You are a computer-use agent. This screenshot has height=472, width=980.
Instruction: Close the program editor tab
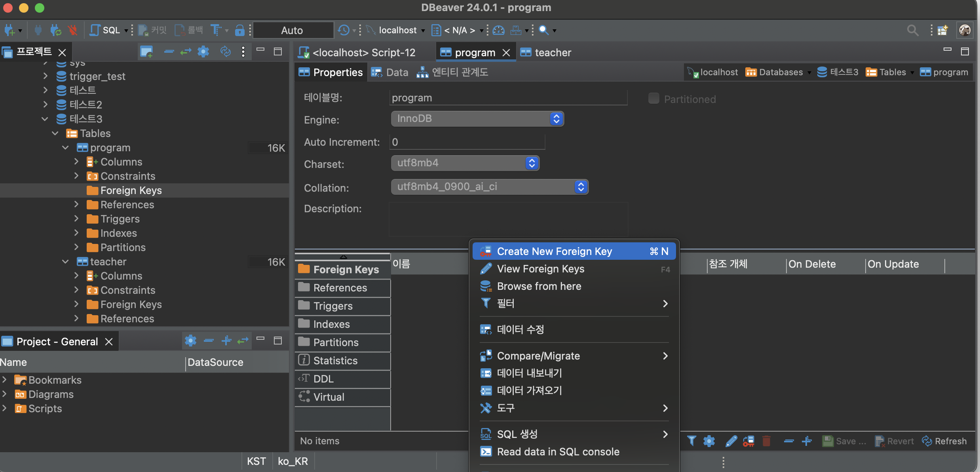pos(506,53)
